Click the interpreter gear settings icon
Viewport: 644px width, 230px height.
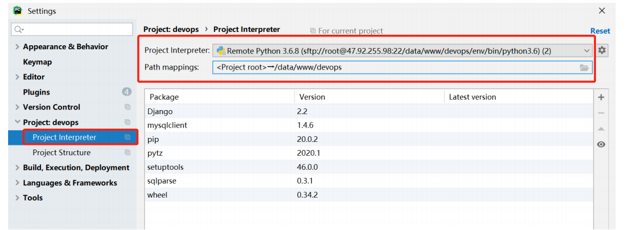(602, 50)
